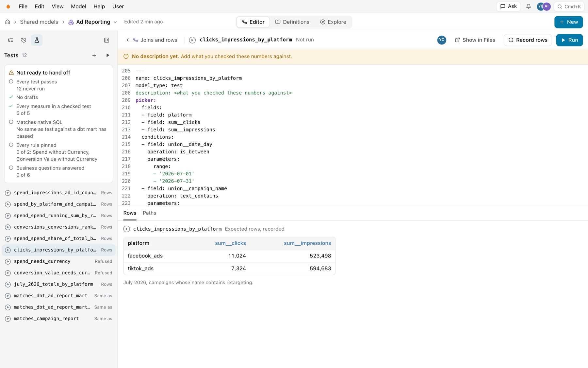Click Shared models breadcrumb

[39, 22]
